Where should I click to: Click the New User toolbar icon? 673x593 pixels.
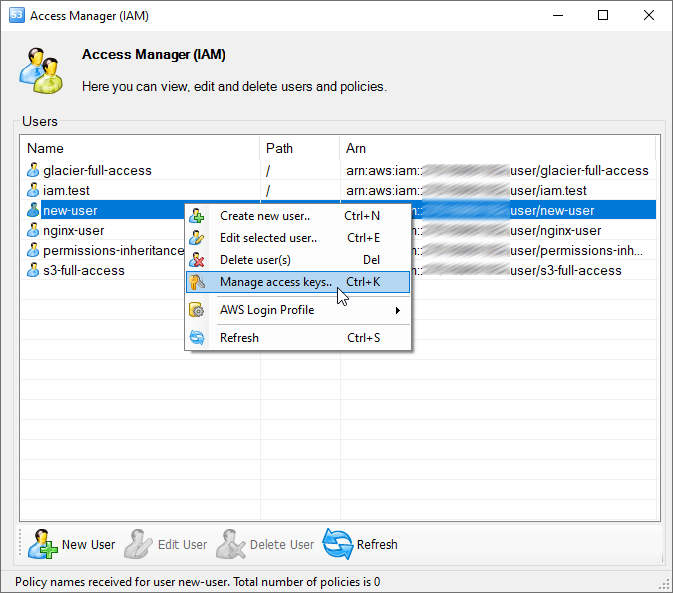[42, 544]
